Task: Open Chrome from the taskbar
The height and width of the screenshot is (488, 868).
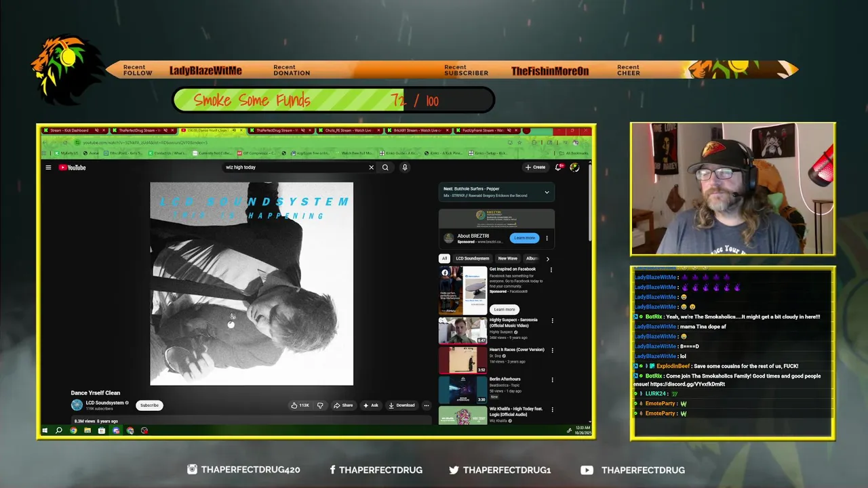Action: pos(73,430)
